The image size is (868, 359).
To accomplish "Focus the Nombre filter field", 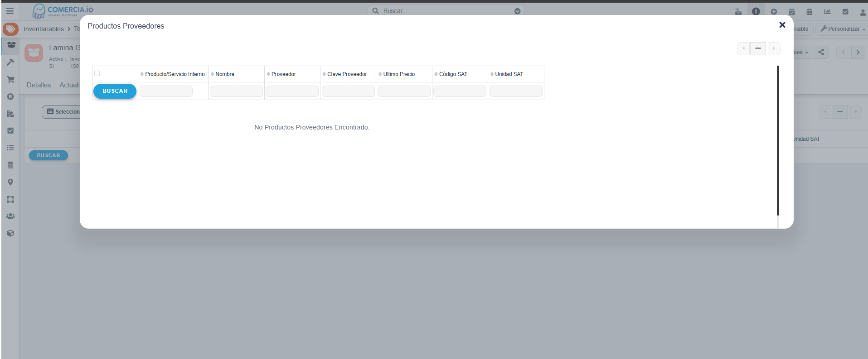I will [x=236, y=91].
